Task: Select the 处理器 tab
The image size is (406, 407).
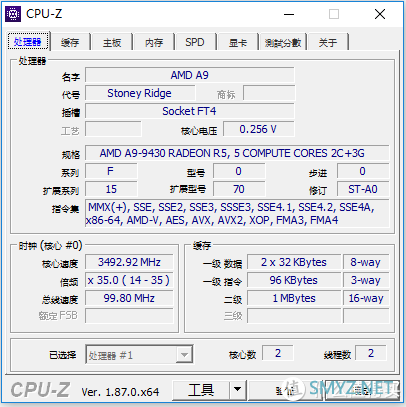Action: tap(28, 42)
